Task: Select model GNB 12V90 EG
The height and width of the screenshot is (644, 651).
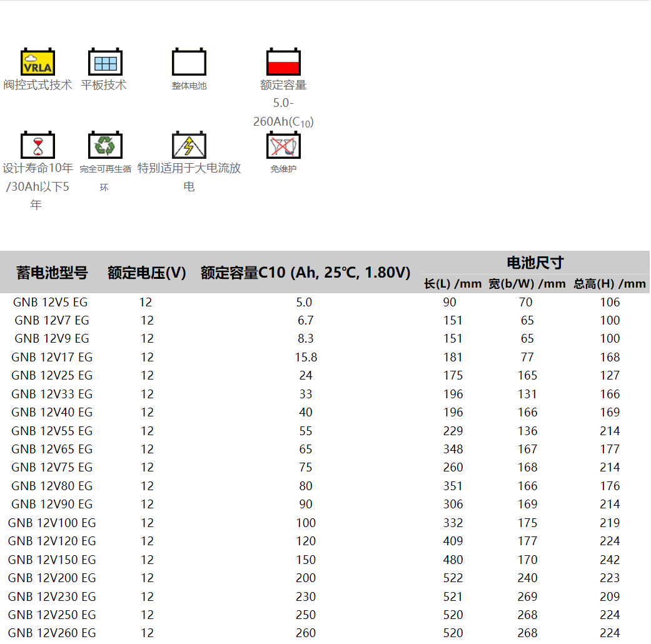Action: pos(52,504)
